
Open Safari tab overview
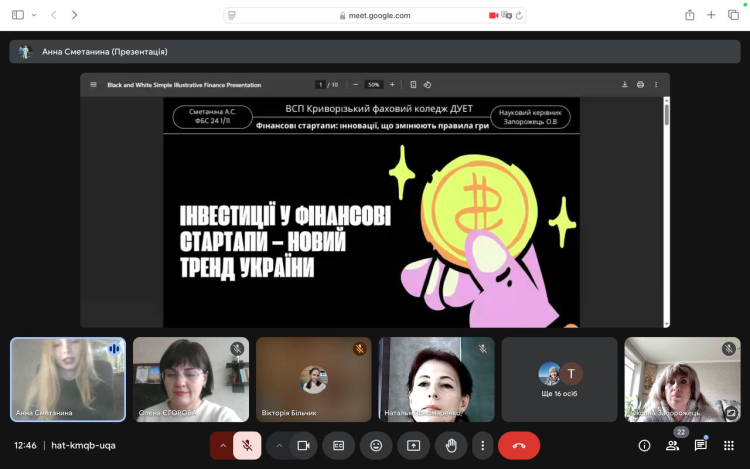733,15
